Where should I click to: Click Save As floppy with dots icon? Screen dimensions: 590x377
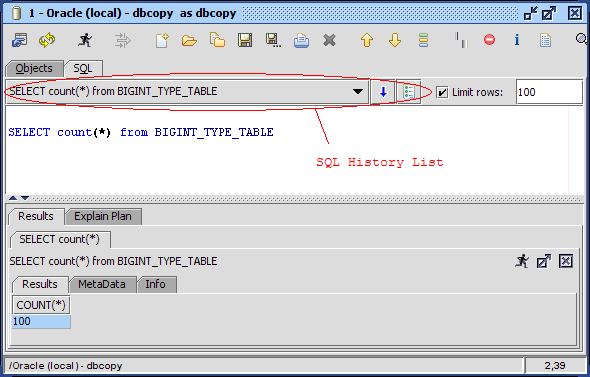[x=273, y=40]
